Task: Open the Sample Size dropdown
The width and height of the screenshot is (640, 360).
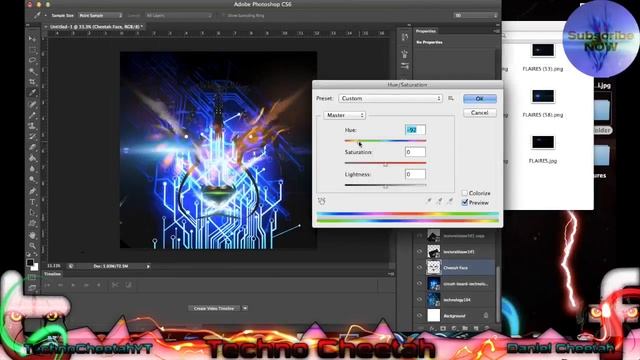Action: tap(100, 16)
